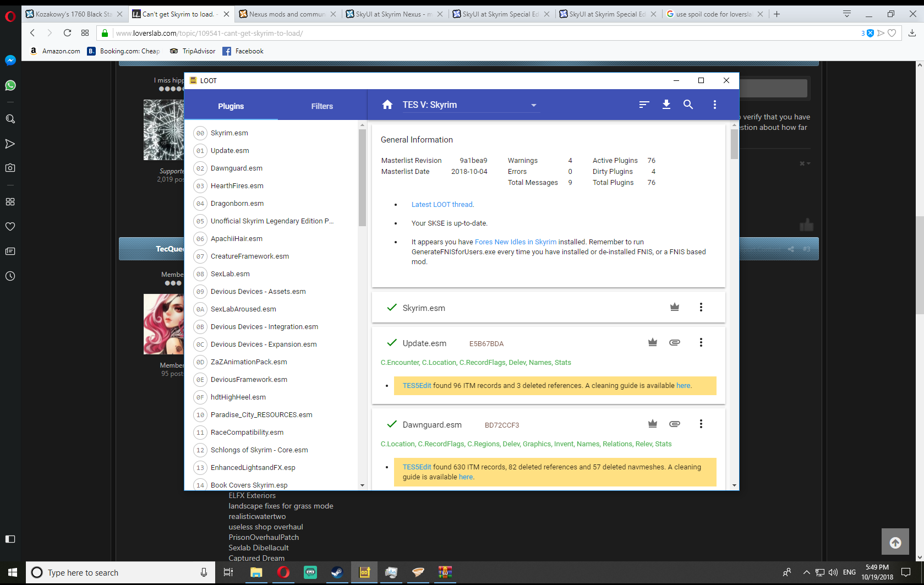Viewport: 924px width, 585px height.
Task: Click the LOOT sort plugins icon
Action: point(644,105)
